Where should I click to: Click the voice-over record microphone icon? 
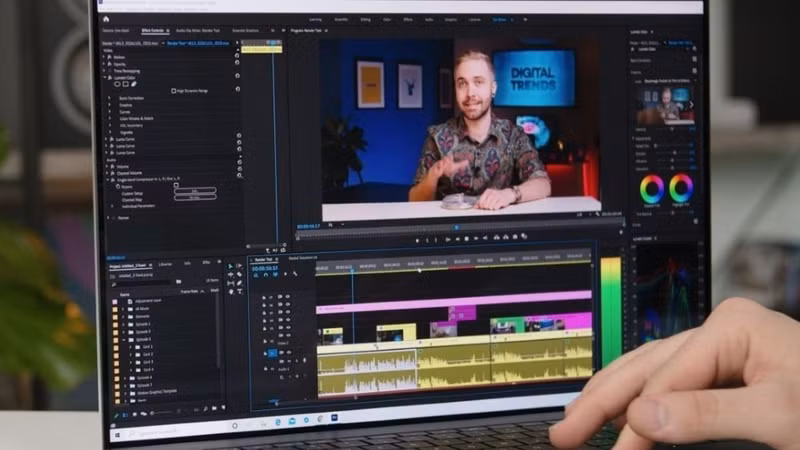click(x=305, y=360)
